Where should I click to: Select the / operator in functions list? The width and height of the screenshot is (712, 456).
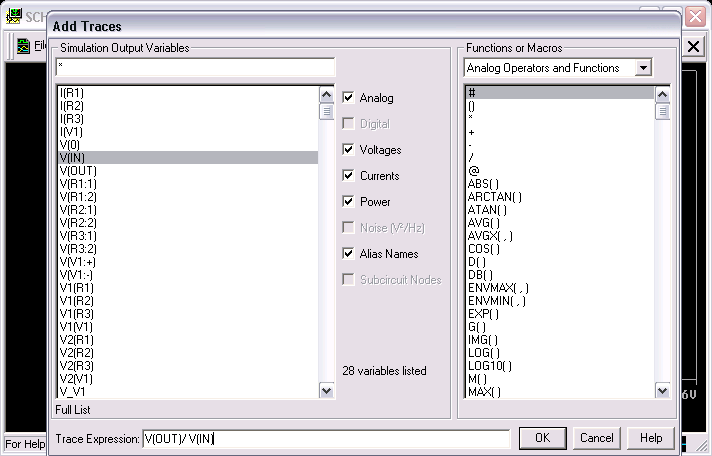click(560, 158)
